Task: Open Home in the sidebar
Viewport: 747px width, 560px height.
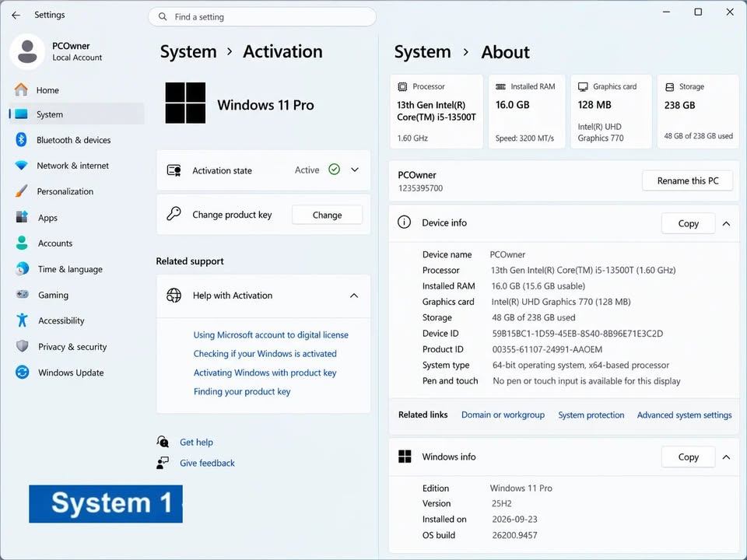Action: tap(77, 90)
